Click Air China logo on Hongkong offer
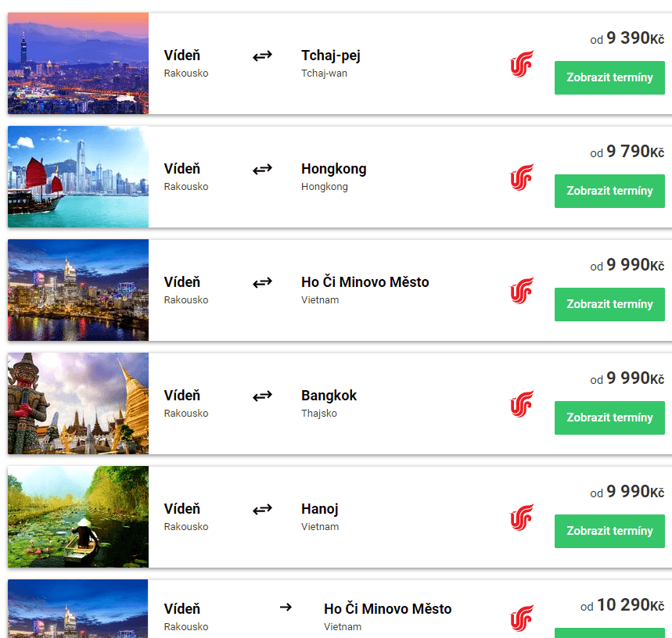The height and width of the screenshot is (638, 672). (522, 177)
